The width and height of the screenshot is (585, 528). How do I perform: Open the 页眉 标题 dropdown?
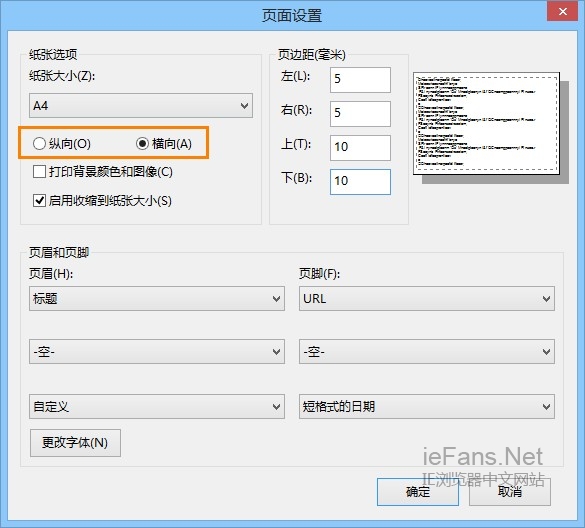157,299
